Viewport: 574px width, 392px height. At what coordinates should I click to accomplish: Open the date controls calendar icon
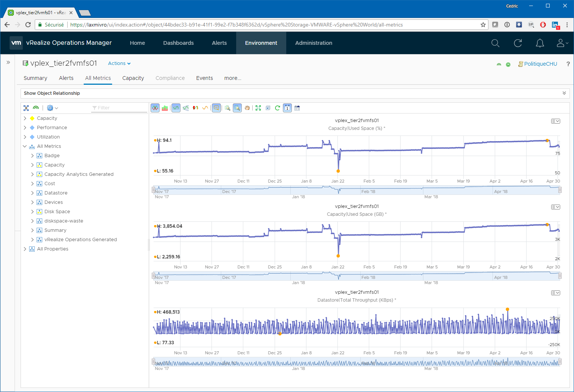click(x=297, y=108)
